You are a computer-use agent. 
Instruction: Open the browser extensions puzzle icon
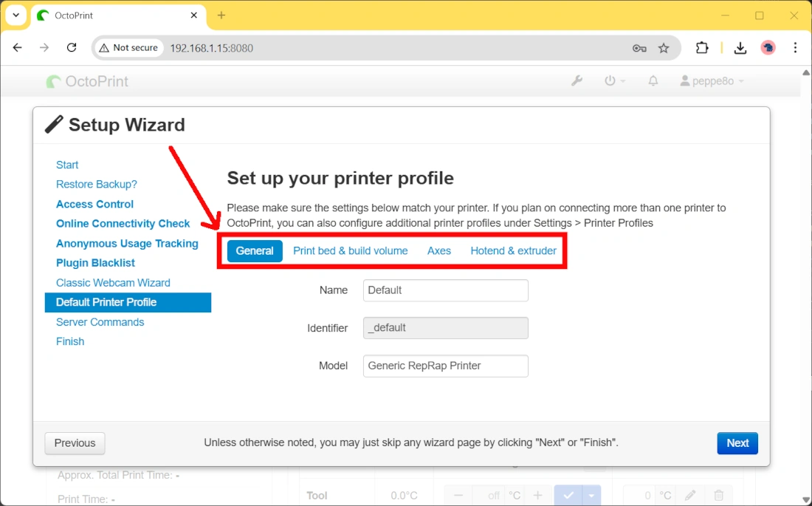[702, 48]
